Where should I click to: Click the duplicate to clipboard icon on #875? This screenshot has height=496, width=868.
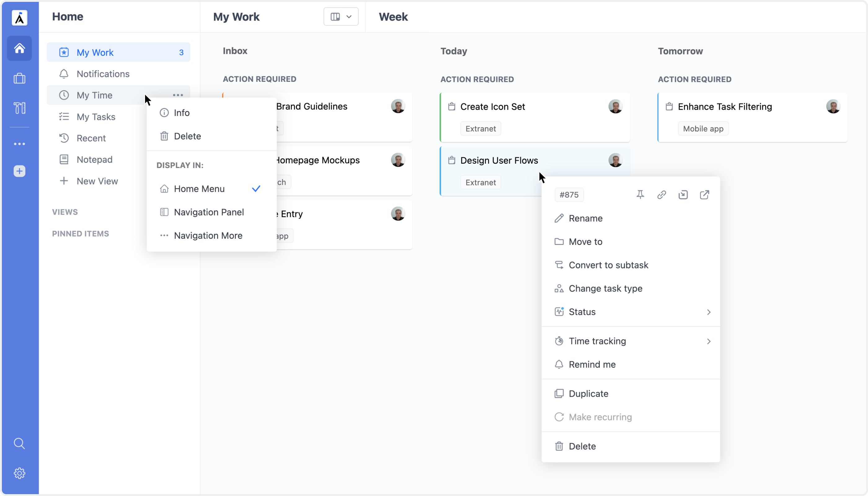pyautogui.click(x=683, y=195)
